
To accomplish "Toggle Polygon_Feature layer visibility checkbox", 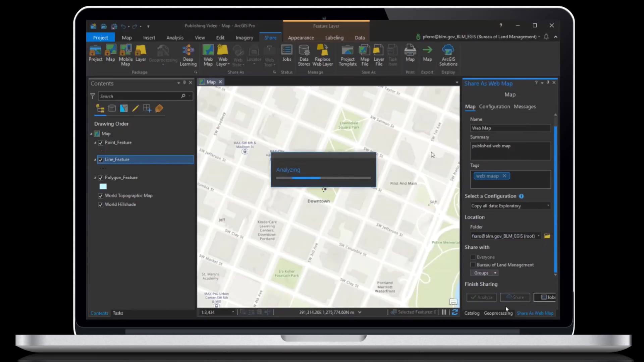I will click(101, 178).
